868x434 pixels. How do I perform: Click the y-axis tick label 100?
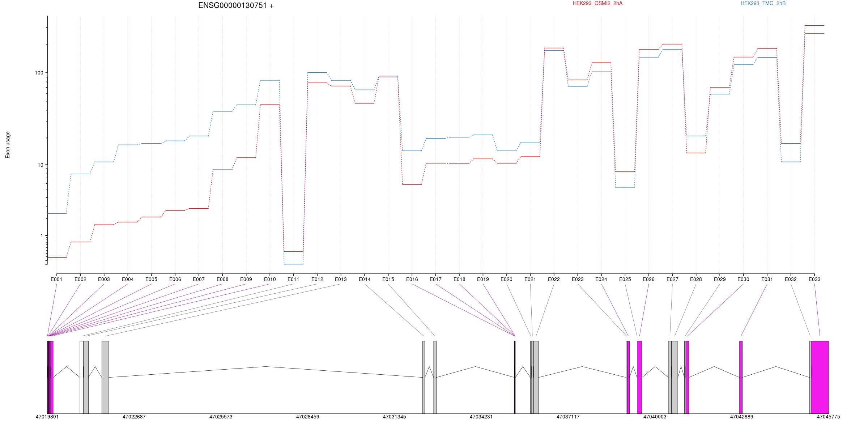(x=39, y=73)
